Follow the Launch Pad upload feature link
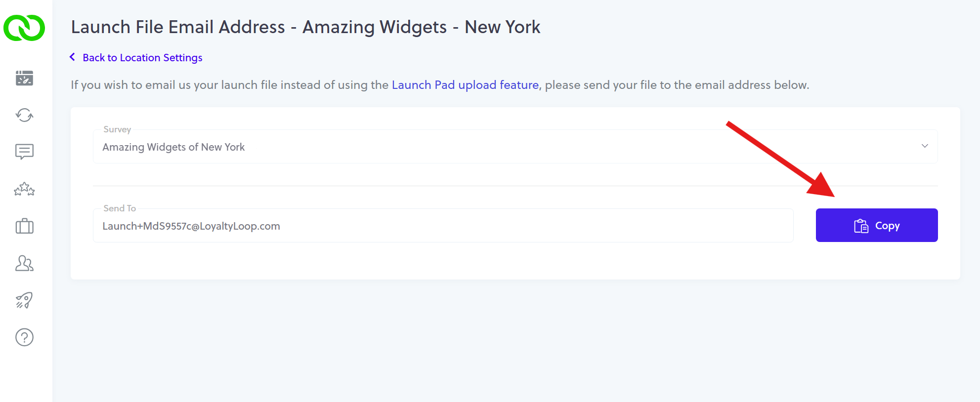The image size is (980, 402). pyautogui.click(x=465, y=85)
